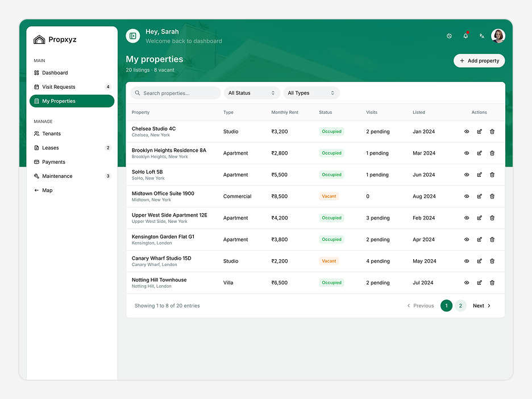
Task: Click '3 pending' visits for Upper West Side
Action: 377,218
